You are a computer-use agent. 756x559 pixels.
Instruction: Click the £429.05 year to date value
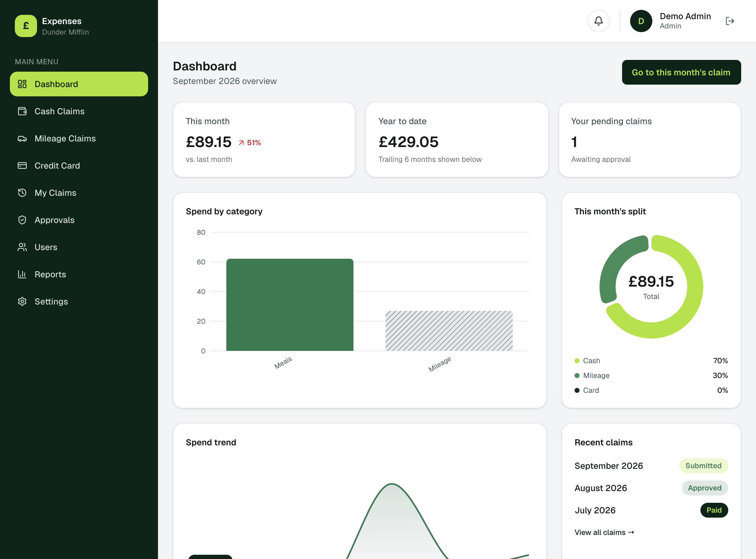(x=409, y=142)
